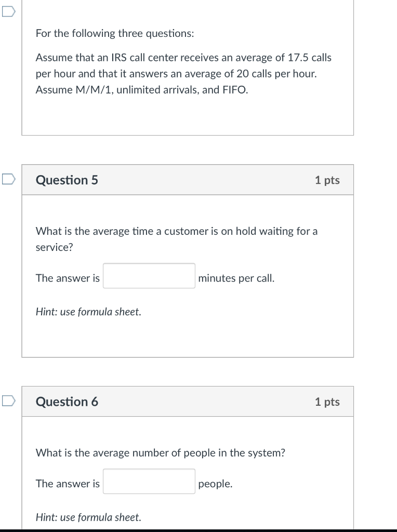This screenshot has width=397, height=532.
Task: Select the Question 5 header bar
Action: click(x=188, y=179)
